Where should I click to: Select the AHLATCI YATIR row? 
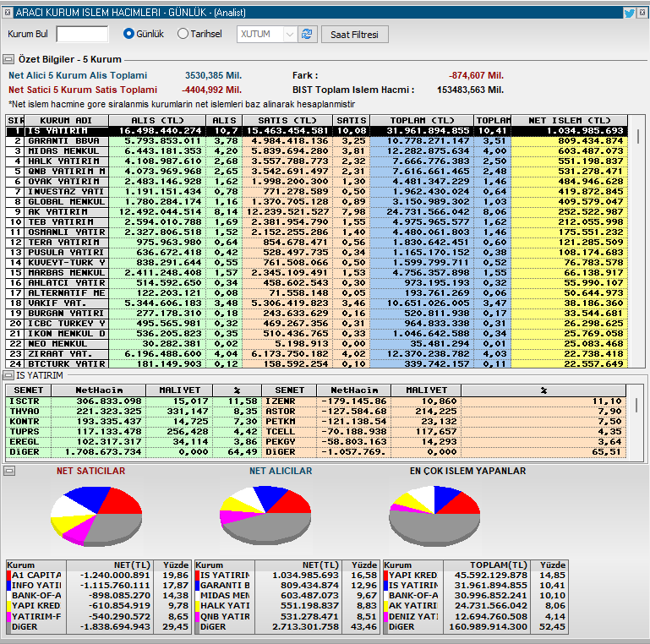click(317, 283)
